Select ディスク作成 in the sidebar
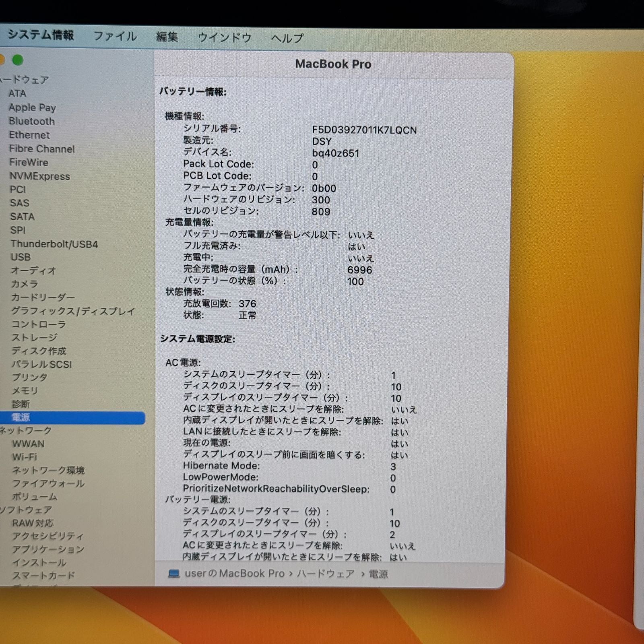Viewport: 644px width, 644px height. (x=39, y=351)
